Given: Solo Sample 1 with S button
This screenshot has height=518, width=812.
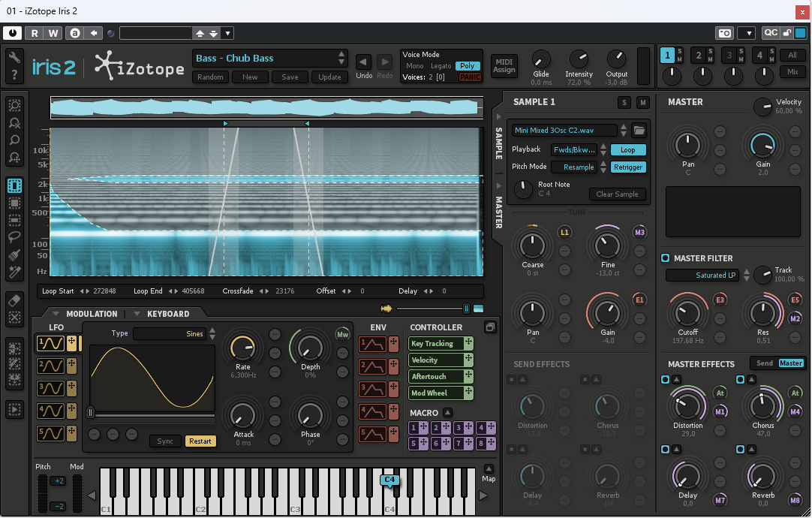Looking at the screenshot, I should (x=624, y=103).
